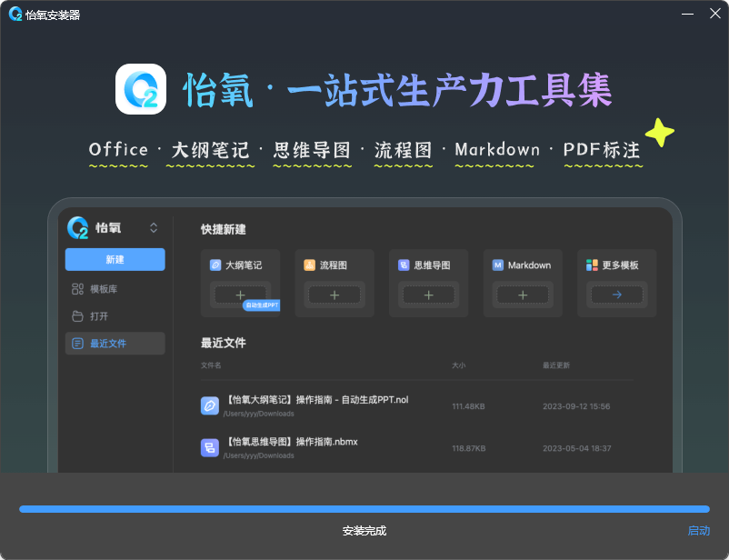This screenshot has width=729, height=560.
Task: Select the 新建 sidebar menu item
Action: [x=115, y=259]
